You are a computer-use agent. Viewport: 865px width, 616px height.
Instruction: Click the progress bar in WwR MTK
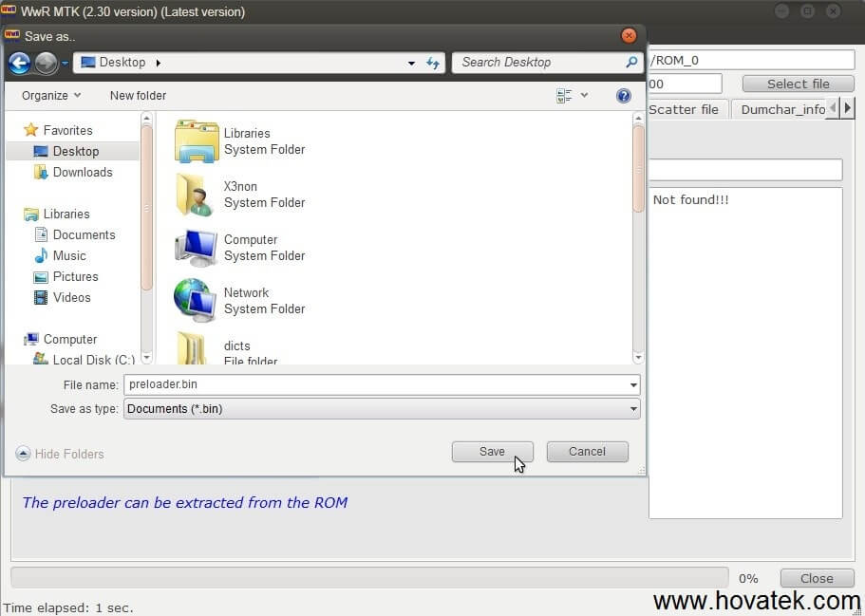tap(369, 578)
